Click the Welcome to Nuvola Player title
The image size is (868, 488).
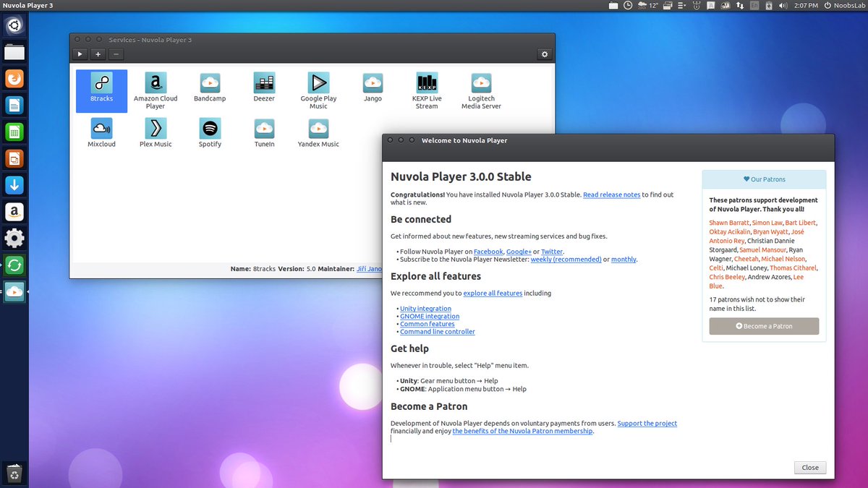pyautogui.click(x=464, y=140)
